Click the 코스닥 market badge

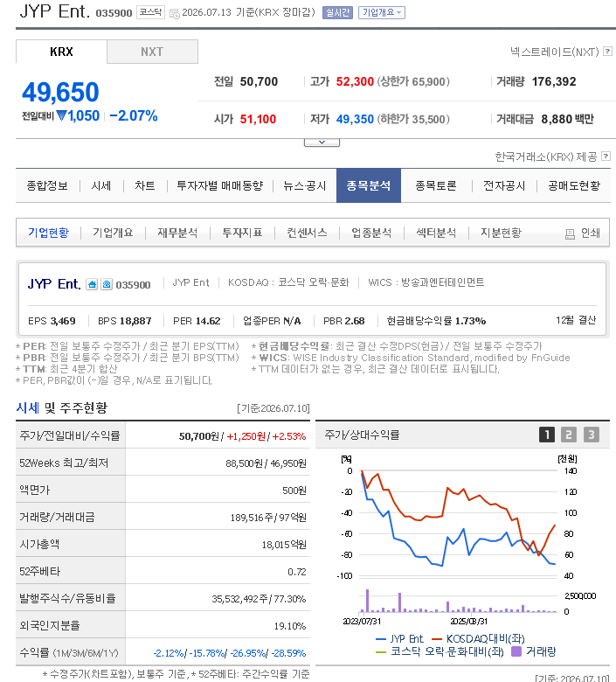[151, 12]
